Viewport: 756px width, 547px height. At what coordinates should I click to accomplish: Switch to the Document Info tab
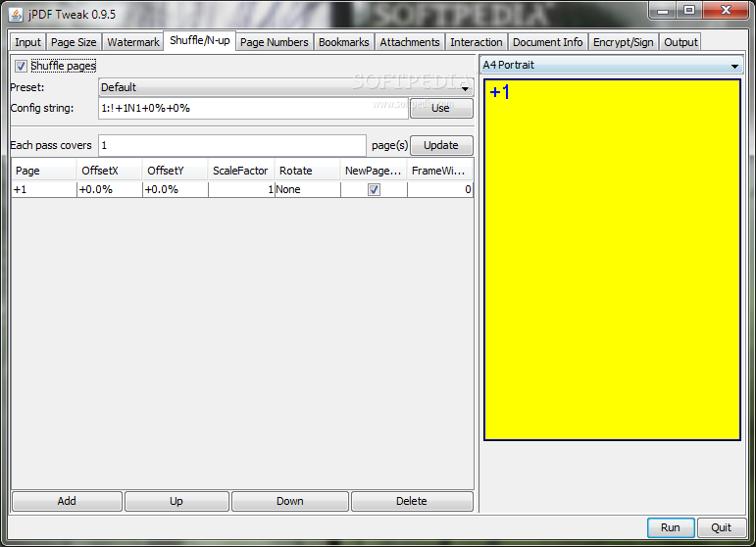click(548, 42)
